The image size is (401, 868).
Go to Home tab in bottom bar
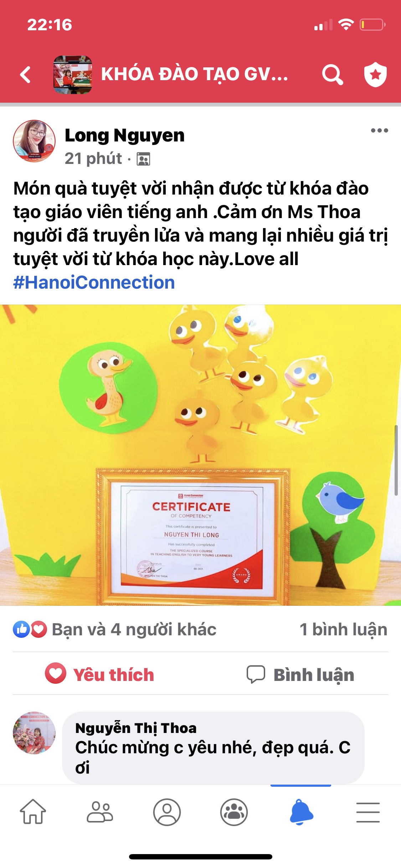[x=33, y=812]
